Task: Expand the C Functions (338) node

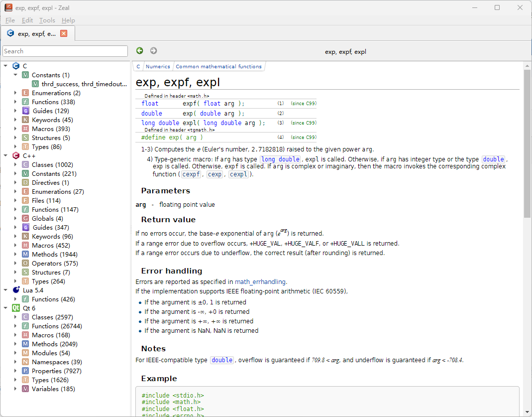Action: (15, 102)
